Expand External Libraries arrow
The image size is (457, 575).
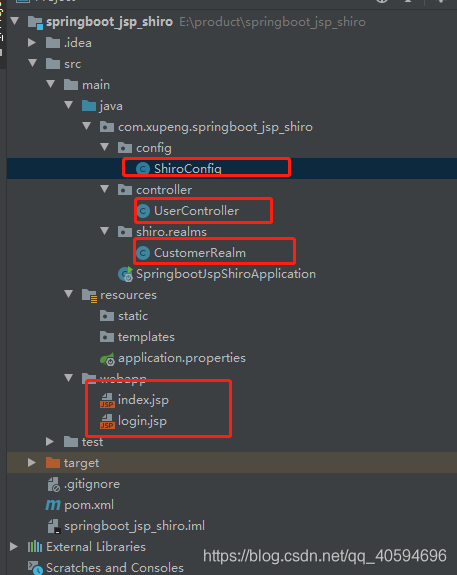click(x=14, y=546)
